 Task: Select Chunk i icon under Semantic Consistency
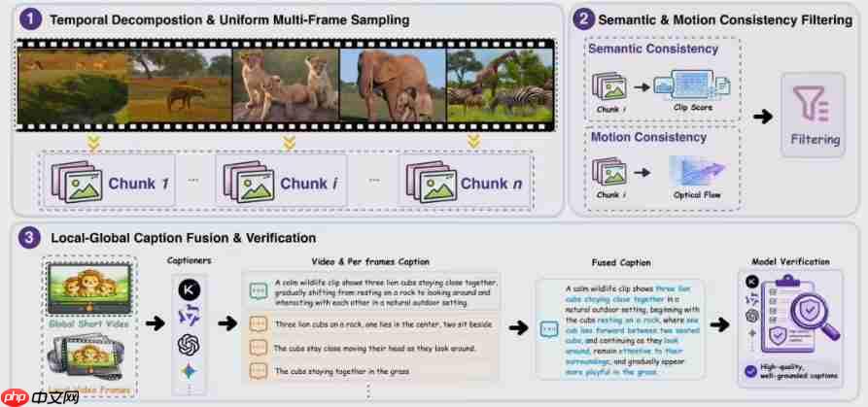(608, 85)
